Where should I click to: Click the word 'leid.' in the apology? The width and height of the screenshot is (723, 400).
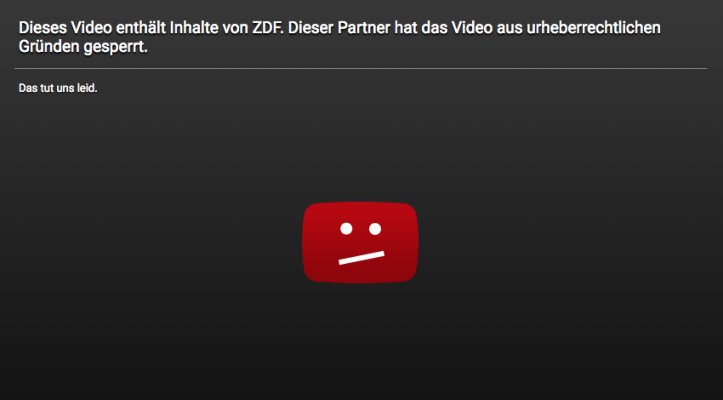87,88
